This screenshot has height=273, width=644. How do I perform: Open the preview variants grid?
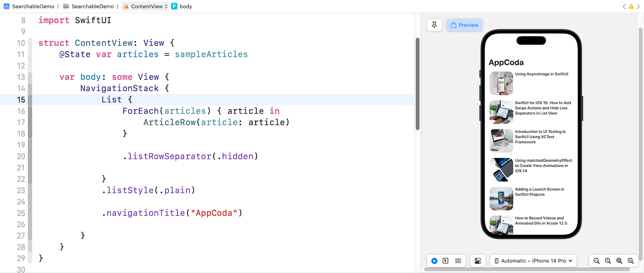pyautogui.click(x=458, y=261)
